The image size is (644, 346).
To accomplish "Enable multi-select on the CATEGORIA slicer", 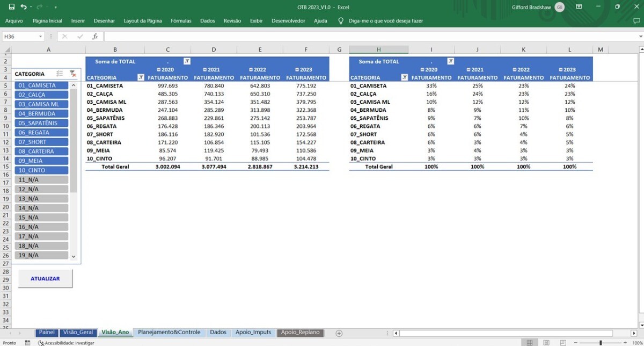I will [x=60, y=74].
